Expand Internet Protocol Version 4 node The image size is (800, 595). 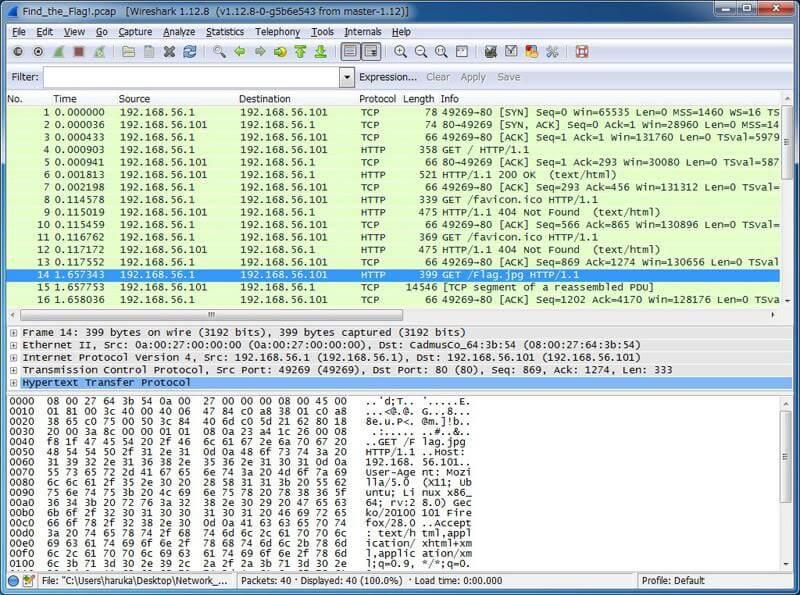(x=13, y=358)
